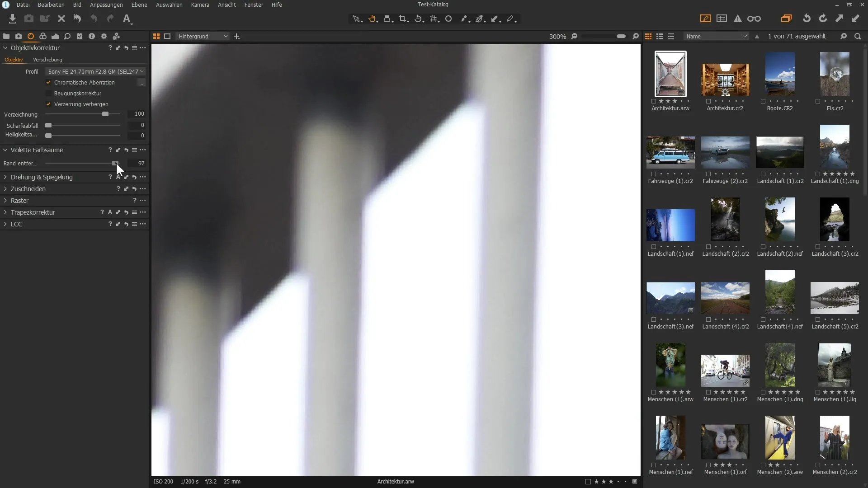Open the Name sort dropdown
Image resolution: width=868 pixels, height=488 pixels.
(717, 36)
